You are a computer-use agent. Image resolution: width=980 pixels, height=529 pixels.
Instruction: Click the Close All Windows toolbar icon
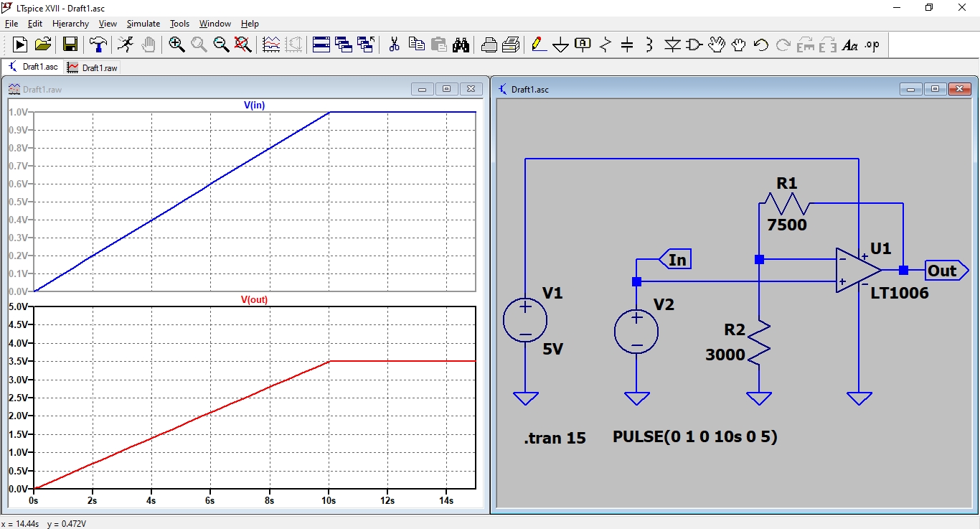(x=366, y=45)
